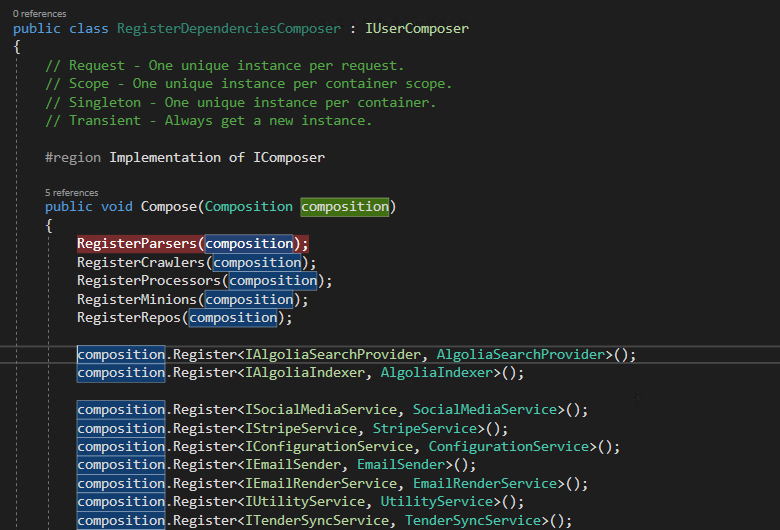Open the '5 references' CodeLens above Compose

[72, 192]
